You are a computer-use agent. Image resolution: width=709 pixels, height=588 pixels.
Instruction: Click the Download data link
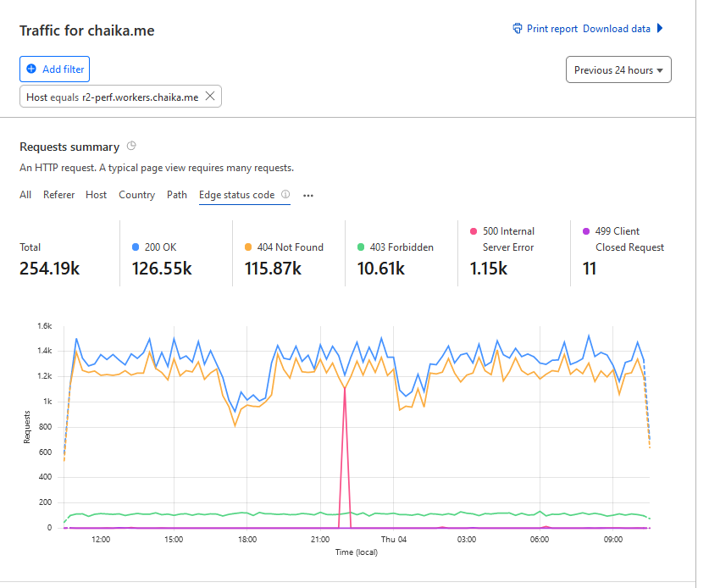[x=617, y=29]
